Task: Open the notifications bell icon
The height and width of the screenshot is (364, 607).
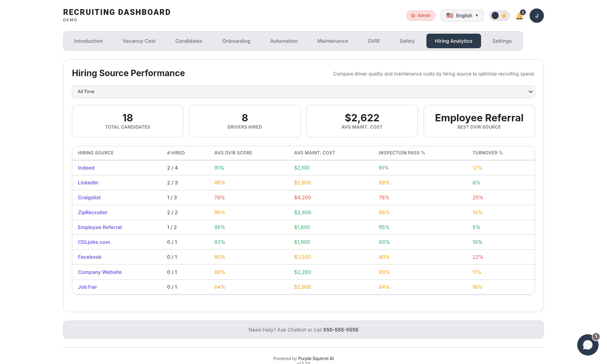Action: (x=519, y=16)
